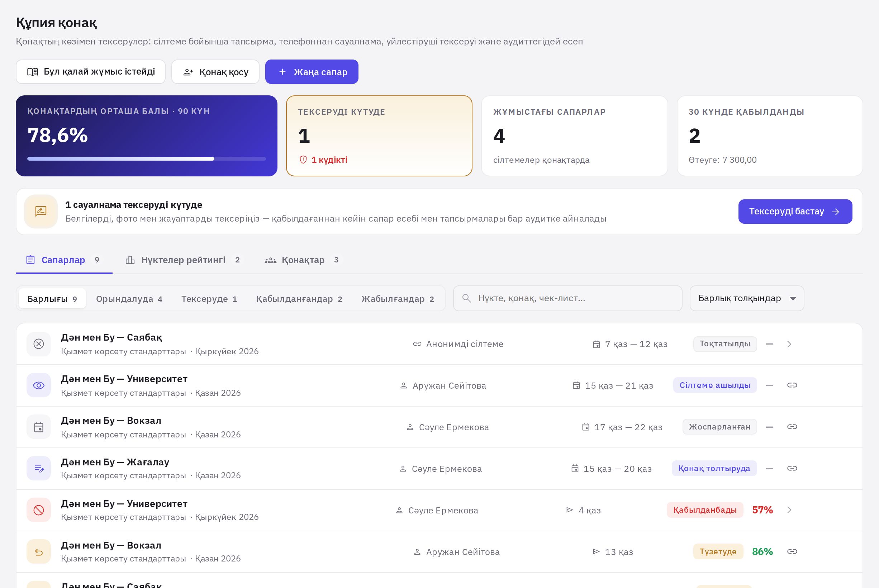Click the Сілтеме ашылды status badge

coord(715,385)
